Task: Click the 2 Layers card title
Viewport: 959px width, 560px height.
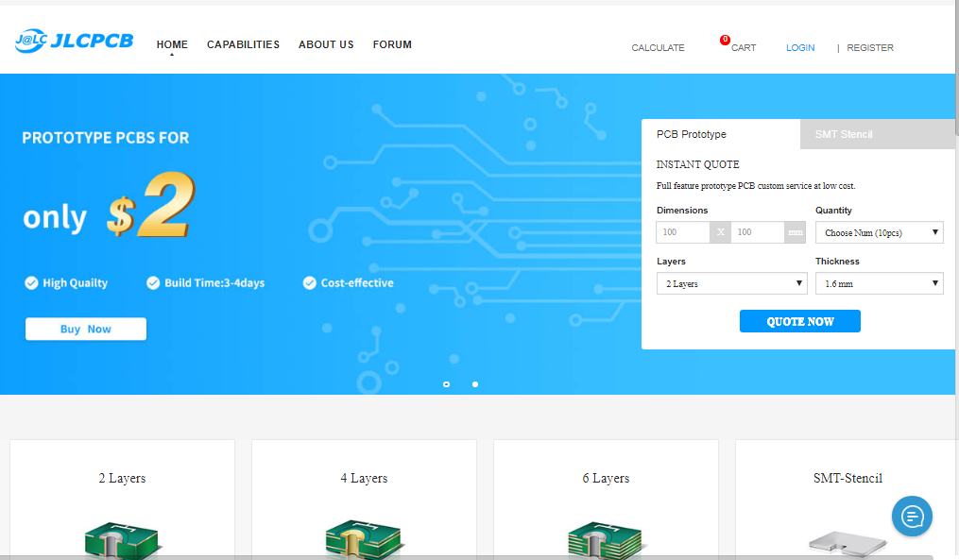Action: point(122,478)
